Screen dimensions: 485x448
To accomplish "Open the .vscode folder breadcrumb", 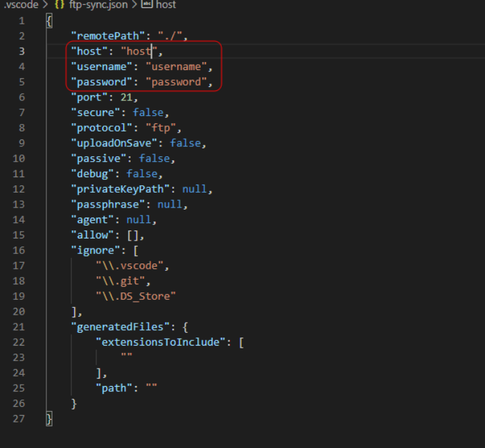I will (21, 5).
